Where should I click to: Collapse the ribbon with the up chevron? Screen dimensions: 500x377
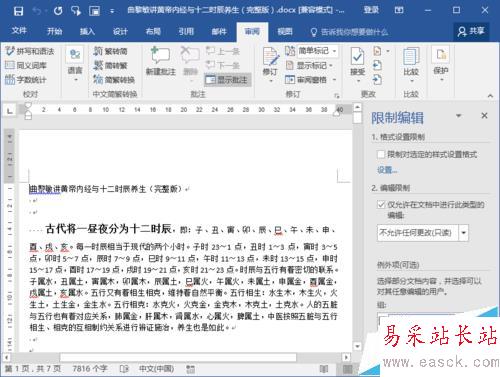tap(490, 96)
